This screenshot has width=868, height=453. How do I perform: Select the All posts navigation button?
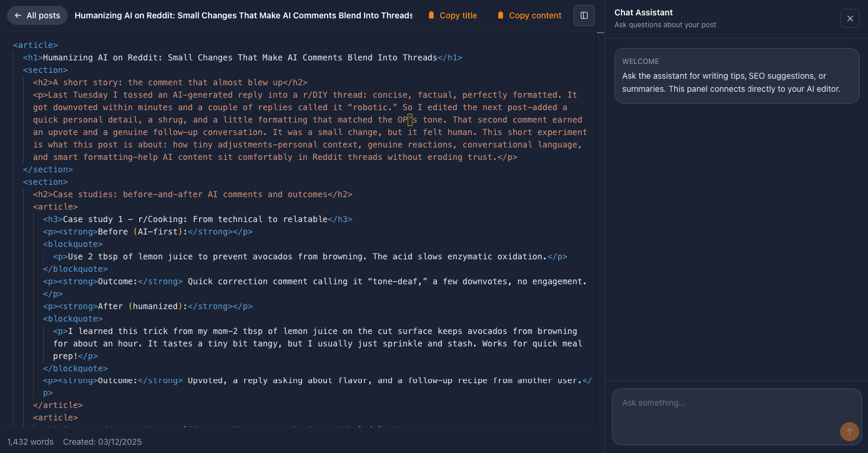[x=37, y=15]
